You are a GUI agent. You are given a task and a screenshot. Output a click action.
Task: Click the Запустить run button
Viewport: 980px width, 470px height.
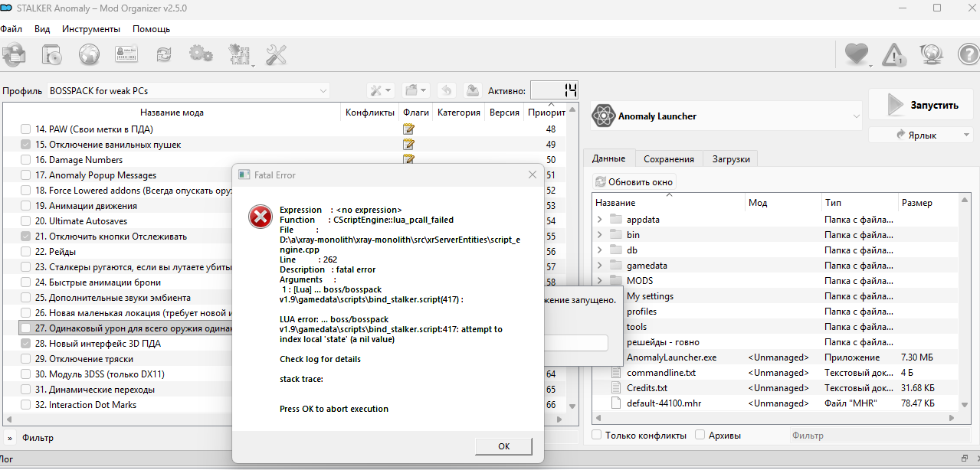[x=923, y=105]
